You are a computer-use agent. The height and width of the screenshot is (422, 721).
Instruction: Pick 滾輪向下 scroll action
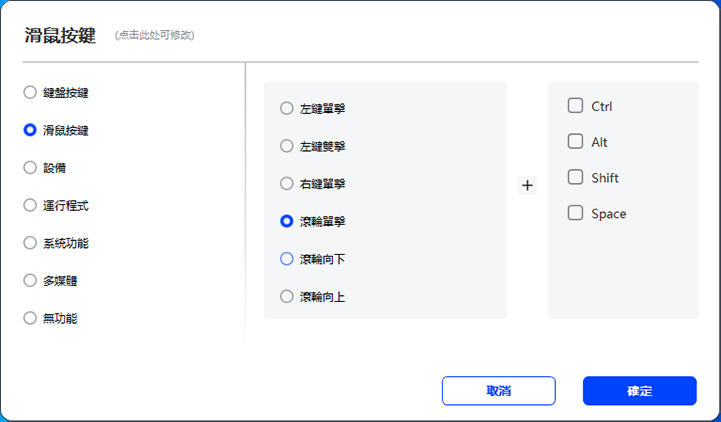click(x=287, y=259)
